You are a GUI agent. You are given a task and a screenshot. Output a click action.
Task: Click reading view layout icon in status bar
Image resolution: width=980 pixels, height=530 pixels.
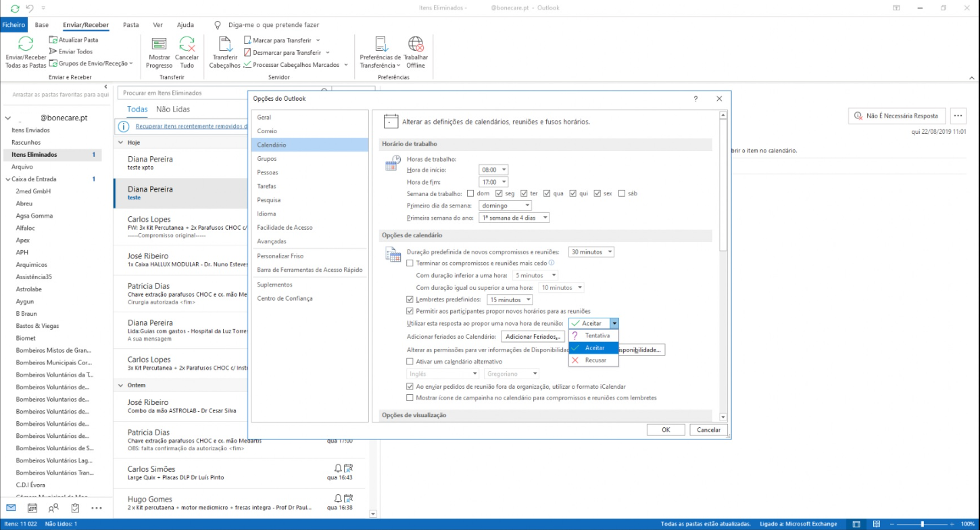tap(876, 524)
